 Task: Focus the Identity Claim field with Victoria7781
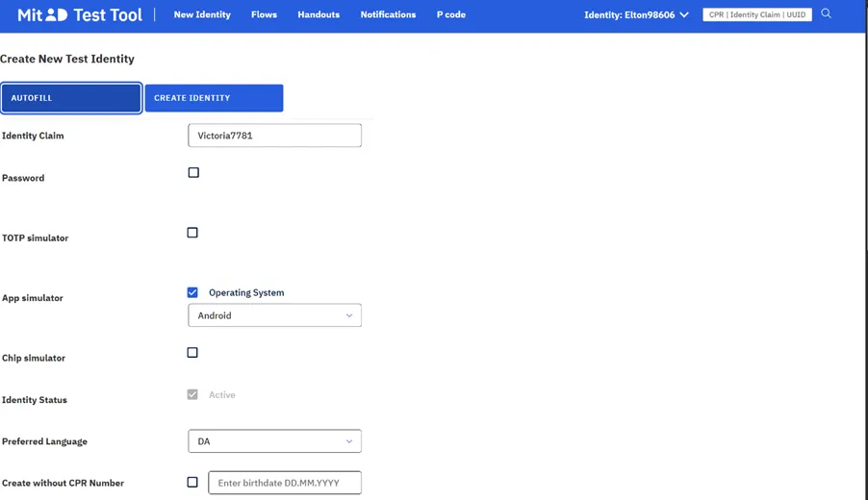coord(274,136)
